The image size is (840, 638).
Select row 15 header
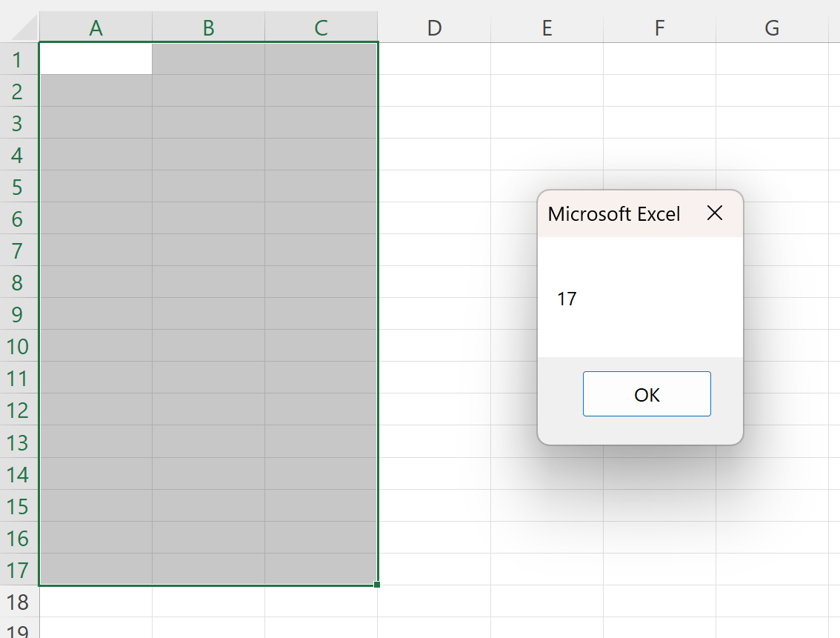19,505
